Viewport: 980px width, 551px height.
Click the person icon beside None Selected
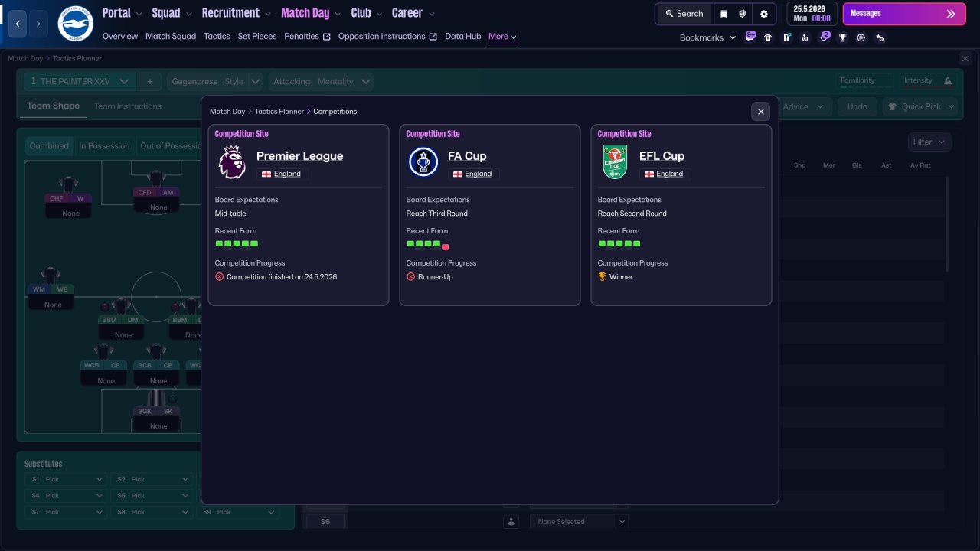(511, 522)
